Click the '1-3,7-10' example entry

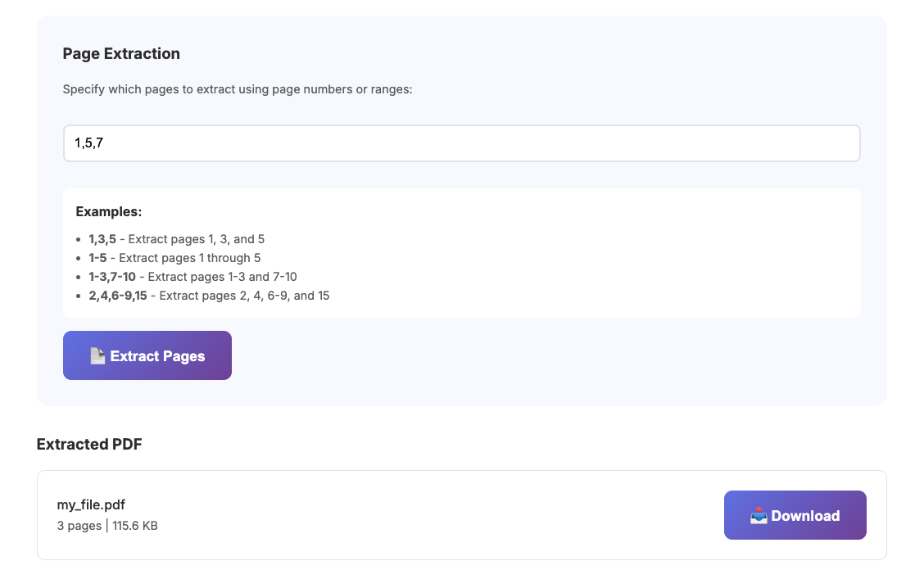[112, 277]
